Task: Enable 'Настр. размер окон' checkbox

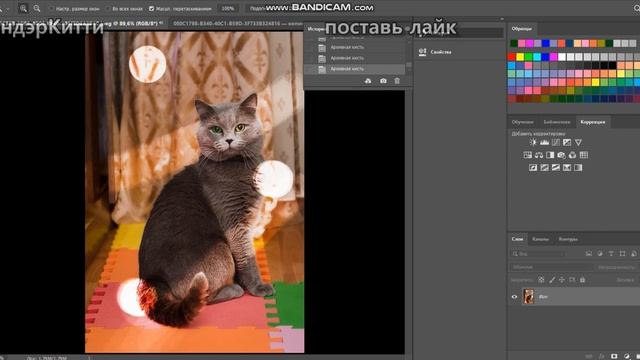Action: tap(51, 9)
